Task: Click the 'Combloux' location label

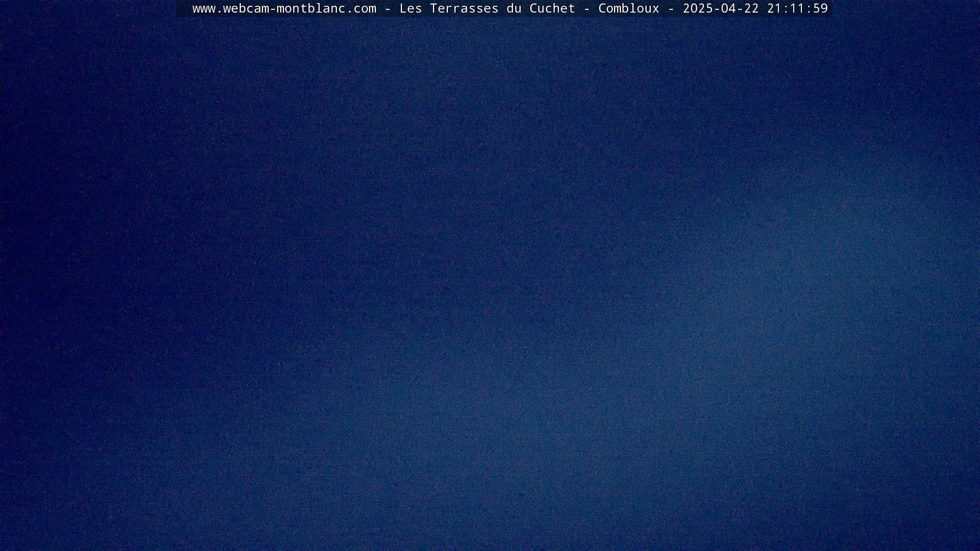Action: [x=629, y=8]
